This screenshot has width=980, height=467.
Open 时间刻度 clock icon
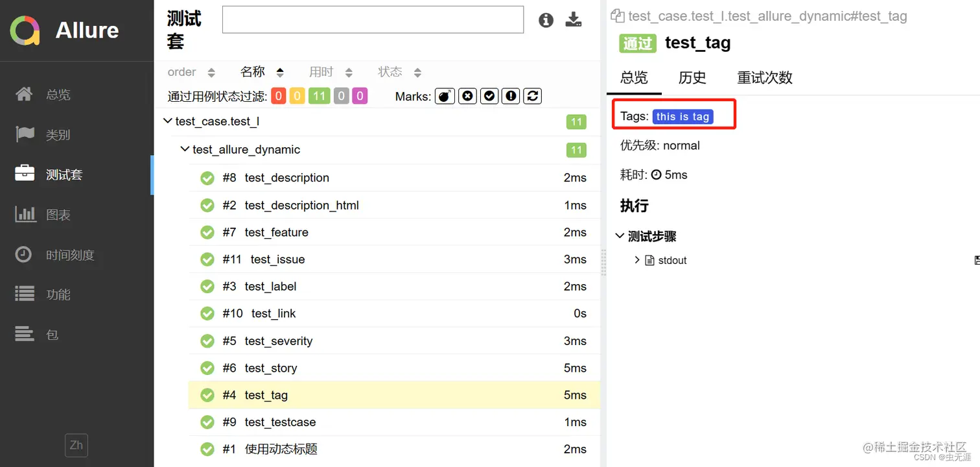pyautogui.click(x=23, y=254)
